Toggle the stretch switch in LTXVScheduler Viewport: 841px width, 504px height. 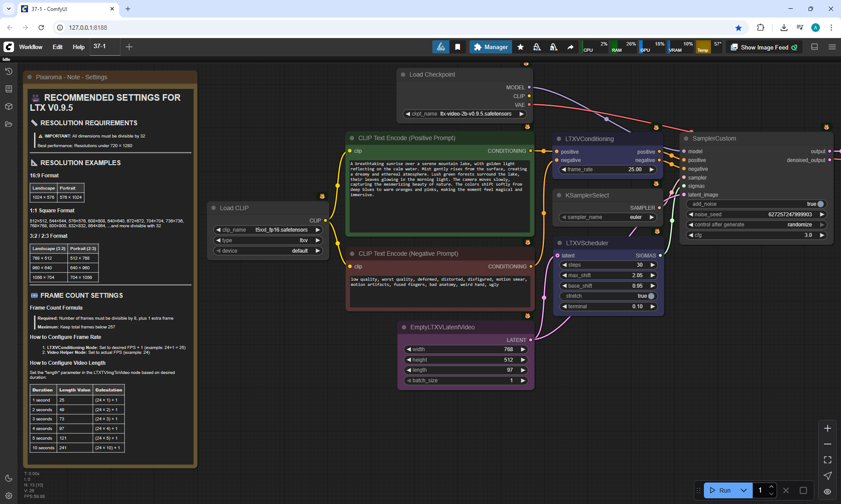click(x=651, y=296)
